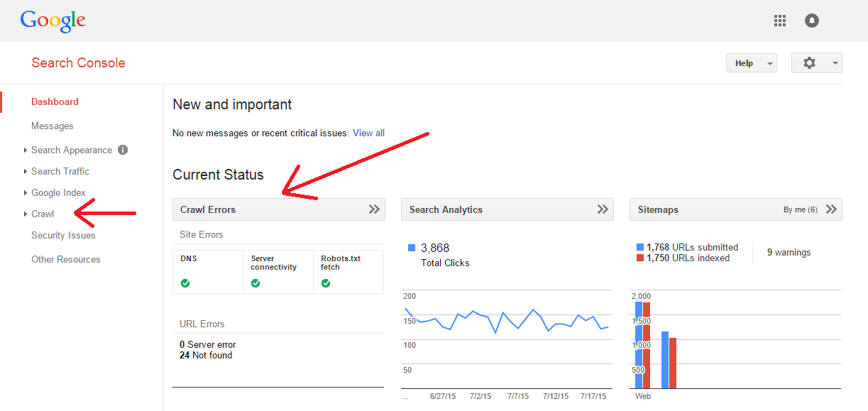Select Messages in the sidebar
Viewport: 868px width, 411px height.
click(53, 126)
